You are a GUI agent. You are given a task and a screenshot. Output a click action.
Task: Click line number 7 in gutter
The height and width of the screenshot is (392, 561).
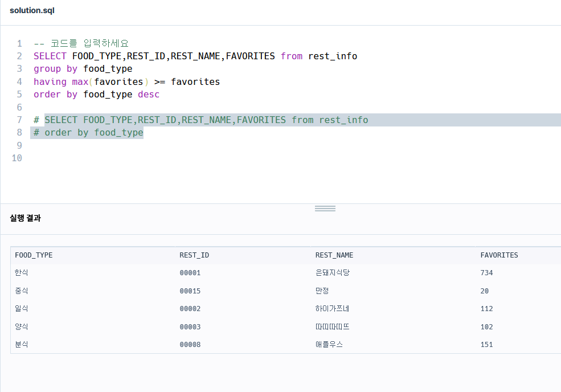click(19, 120)
